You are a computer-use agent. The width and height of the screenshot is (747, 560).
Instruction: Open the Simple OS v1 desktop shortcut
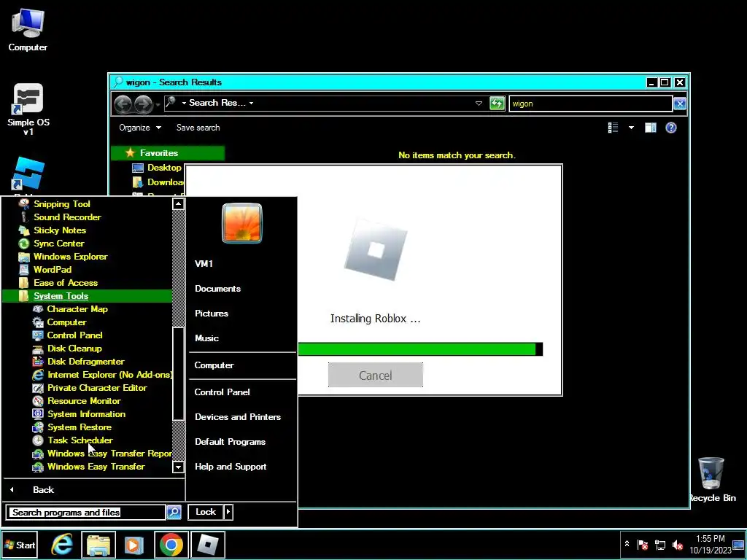coord(28,109)
